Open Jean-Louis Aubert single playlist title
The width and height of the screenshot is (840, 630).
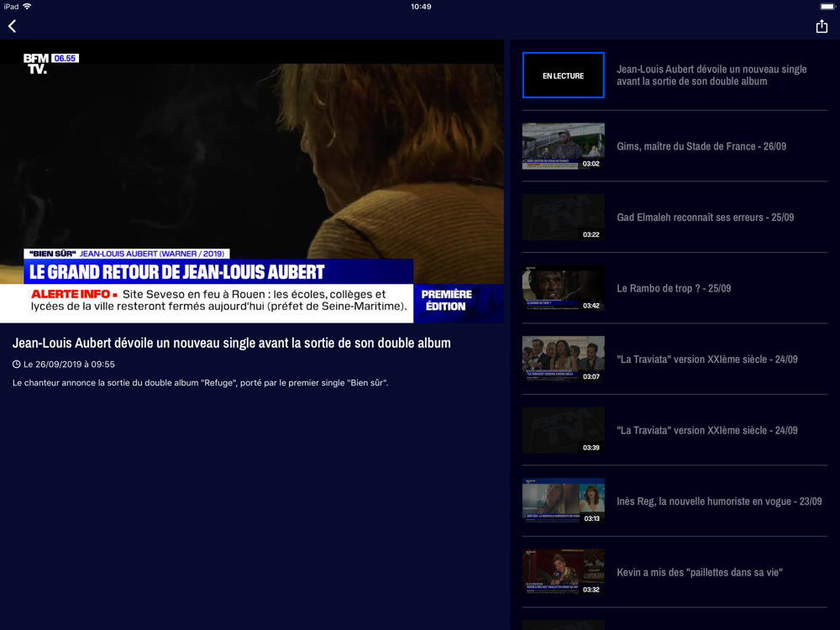pyautogui.click(x=711, y=75)
